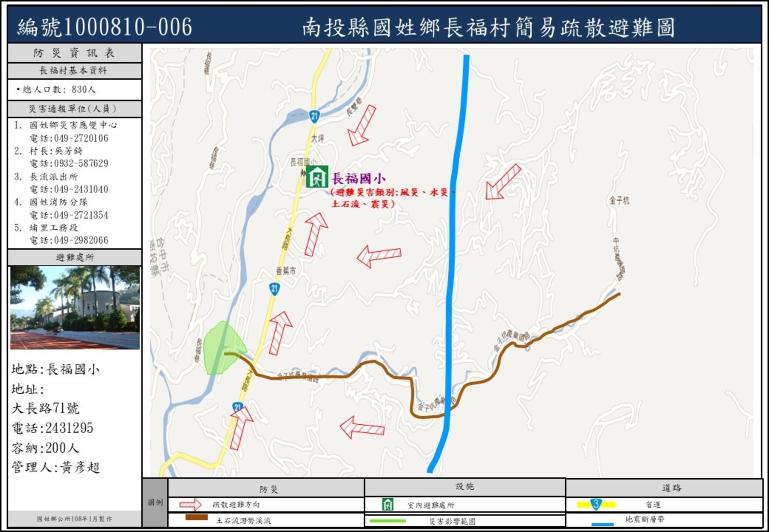The width and height of the screenshot is (769, 532).
Task: Select the 防災資訊表 panel header
Action: (74, 53)
